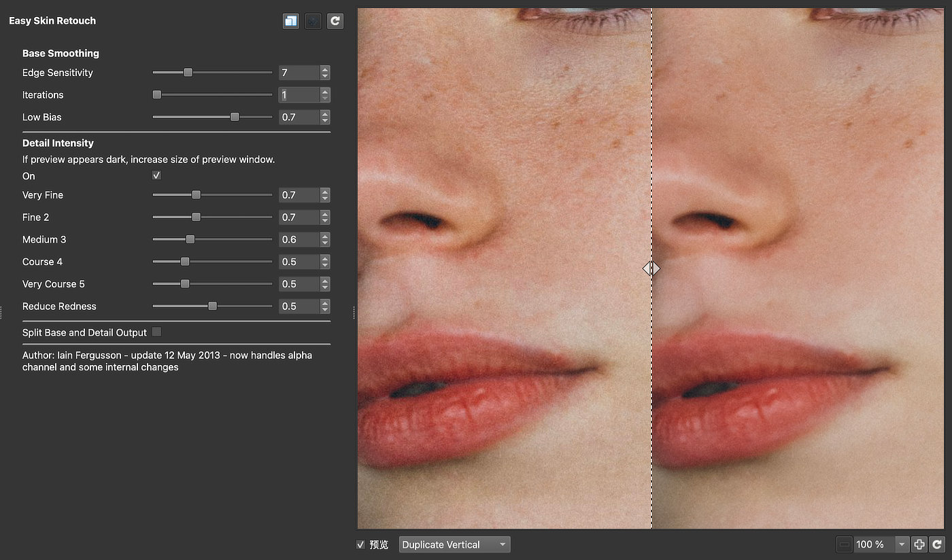Click the Fine 2 stepper arrows
952x560 pixels.
(325, 217)
